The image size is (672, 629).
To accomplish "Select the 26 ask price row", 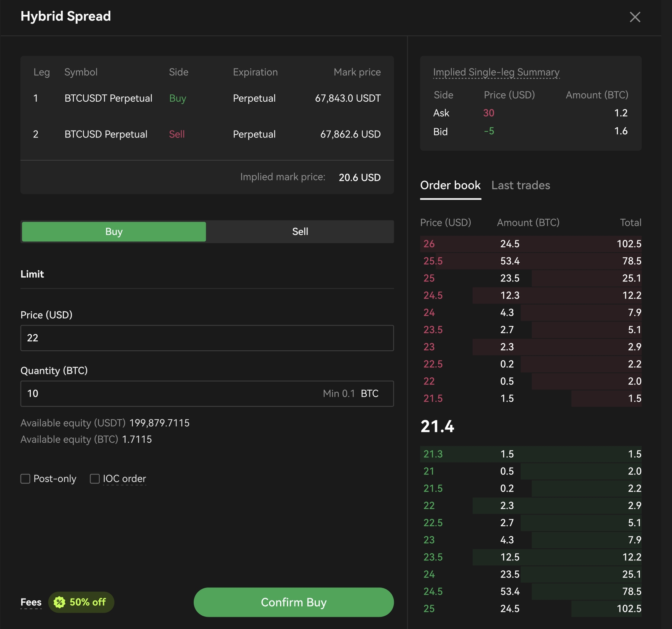I will [x=530, y=244].
